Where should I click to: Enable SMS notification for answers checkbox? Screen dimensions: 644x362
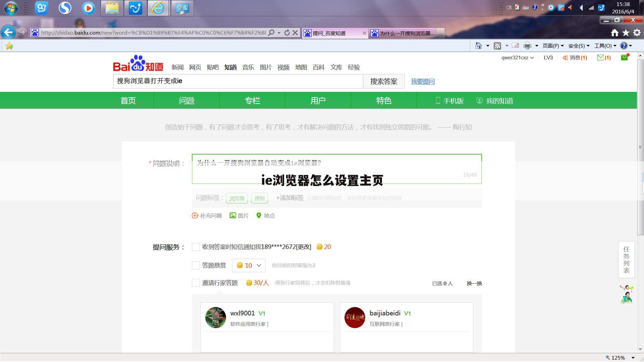coord(196,247)
